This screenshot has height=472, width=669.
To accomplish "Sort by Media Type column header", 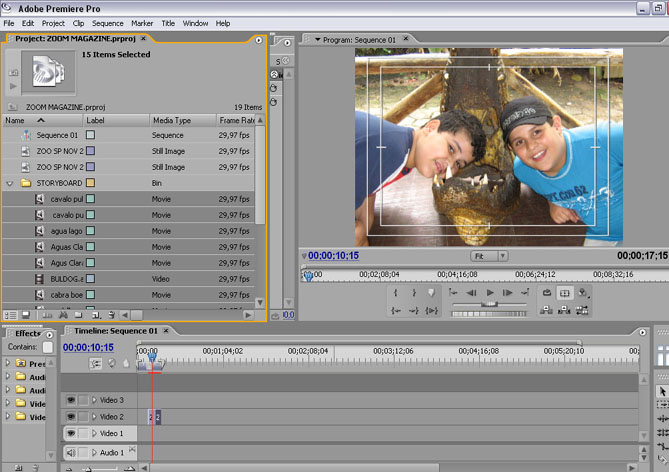I will pos(170,120).
